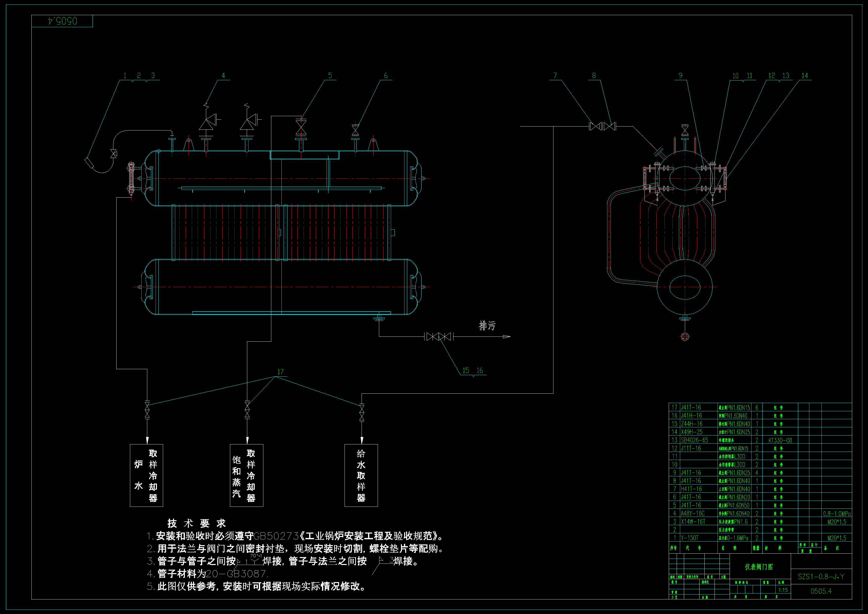Click the name cell 截止阀PN1.6DN15
The image size is (868, 614).
coord(734,408)
